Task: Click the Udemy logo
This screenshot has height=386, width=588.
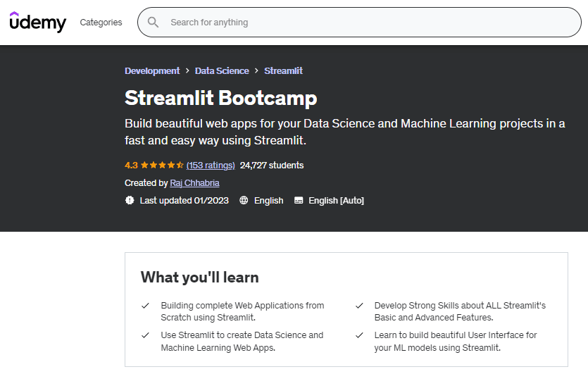Action: pos(37,22)
